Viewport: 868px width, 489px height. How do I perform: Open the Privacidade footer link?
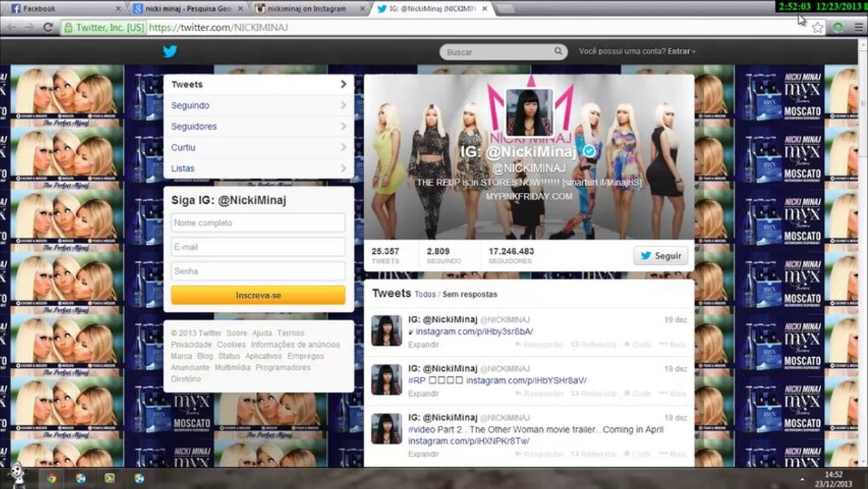192,345
